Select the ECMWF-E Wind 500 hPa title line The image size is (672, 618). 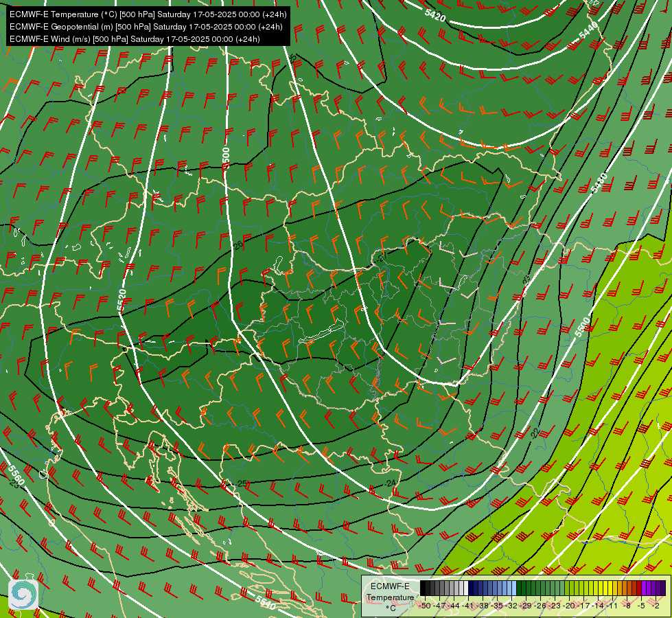pos(135,39)
